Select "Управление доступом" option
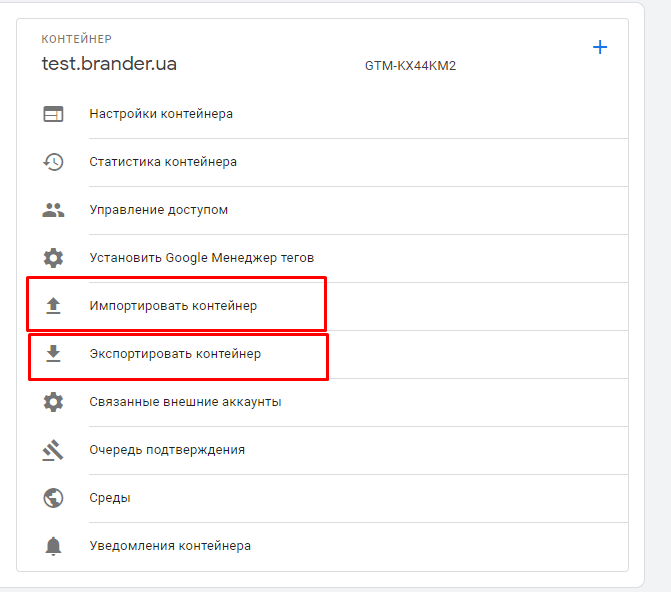Image resolution: width=671 pixels, height=592 pixels. point(158,210)
